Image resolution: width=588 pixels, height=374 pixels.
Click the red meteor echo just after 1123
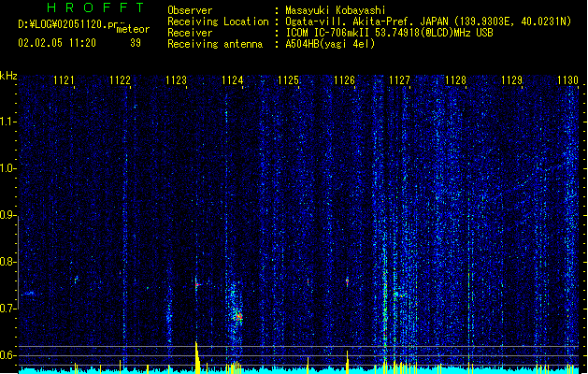pos(197,284)
